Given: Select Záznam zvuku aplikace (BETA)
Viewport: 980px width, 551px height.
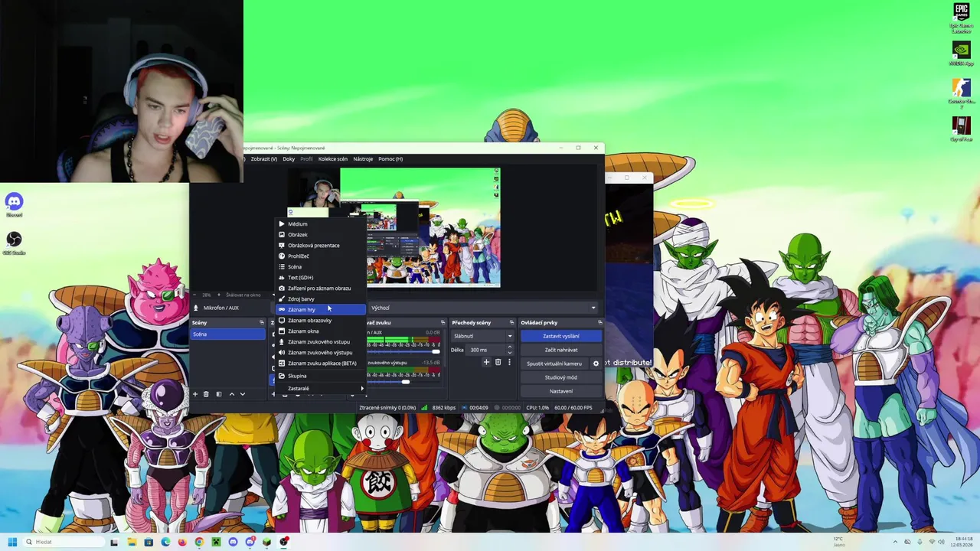Looking at the screenshot, I should tap(320, 364).
